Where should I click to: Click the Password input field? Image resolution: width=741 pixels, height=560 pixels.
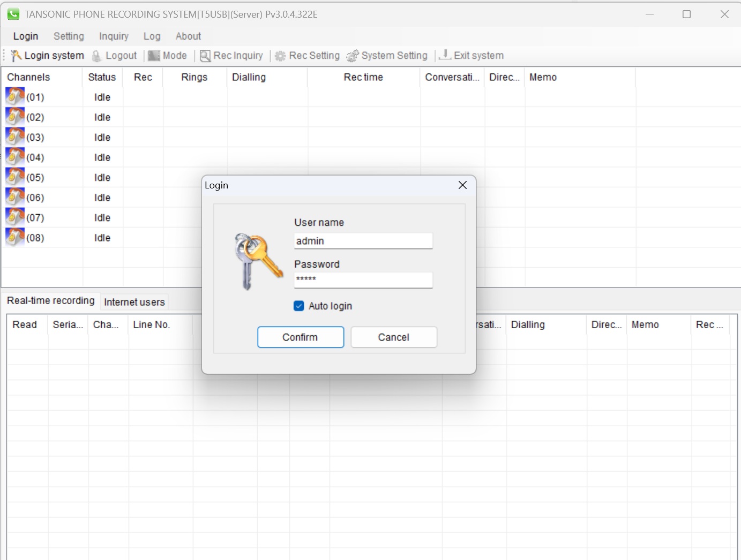click(x=363, y=280)
